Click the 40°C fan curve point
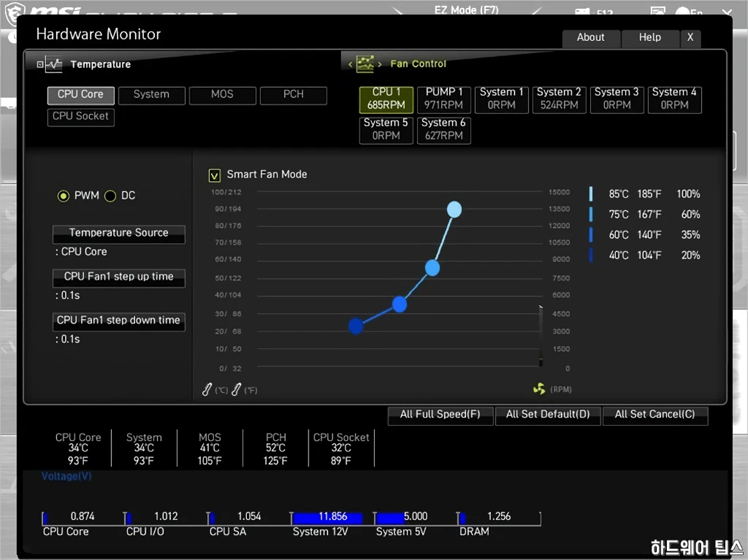The image size is (748, 560). pos(356,326)
